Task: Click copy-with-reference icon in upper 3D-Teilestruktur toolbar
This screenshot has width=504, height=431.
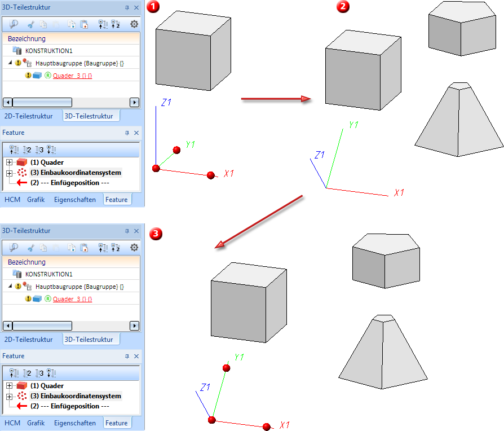Action: point(72,24)
